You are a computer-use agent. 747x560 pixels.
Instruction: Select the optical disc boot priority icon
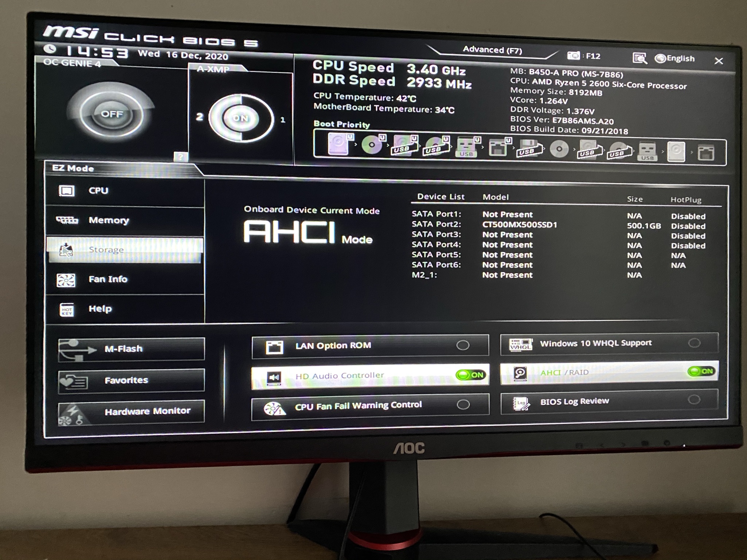coord(372,145)
